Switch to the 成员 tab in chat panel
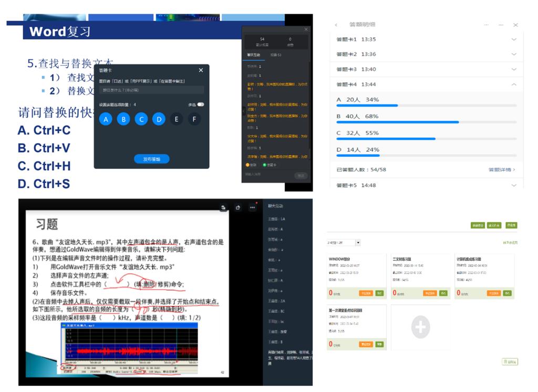This screenshot has height=392, width=538. [276, 54]
